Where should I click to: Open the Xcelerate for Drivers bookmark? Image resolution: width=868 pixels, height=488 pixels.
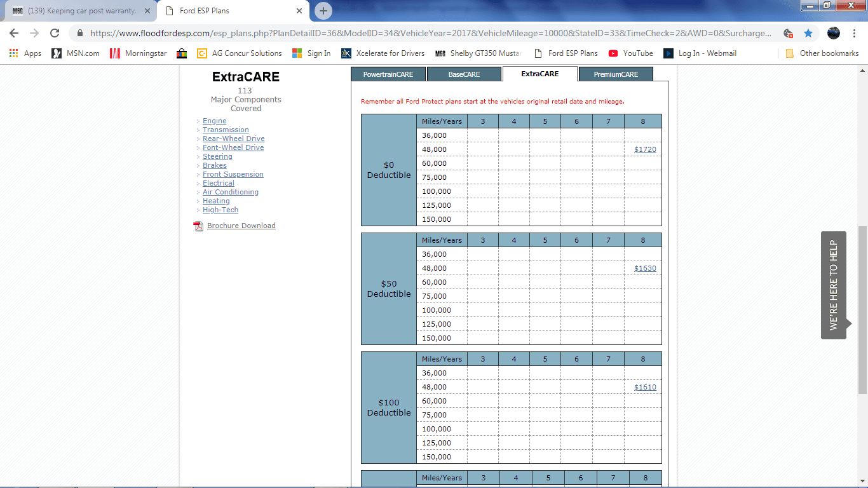point(383,53)
